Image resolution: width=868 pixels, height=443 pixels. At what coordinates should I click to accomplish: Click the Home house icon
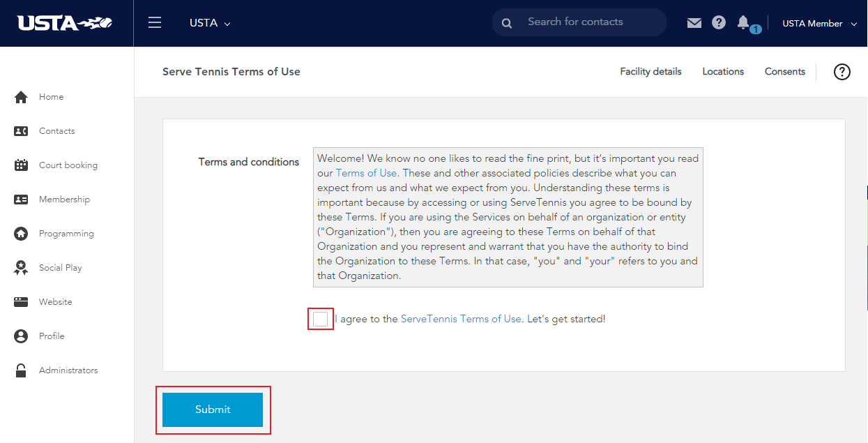point(21,97)
